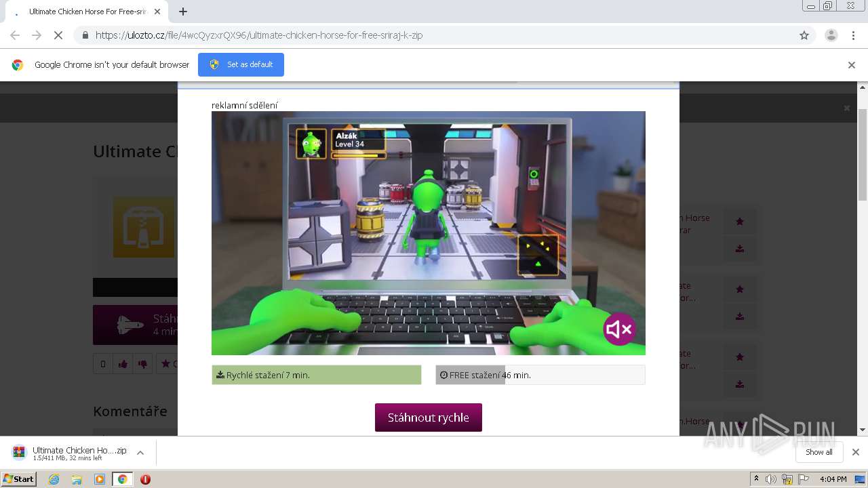The height and width of the screenshot is (488, 868).
Task: Click the star favorite button beside dislike
Action: click(x=167, y=364)
